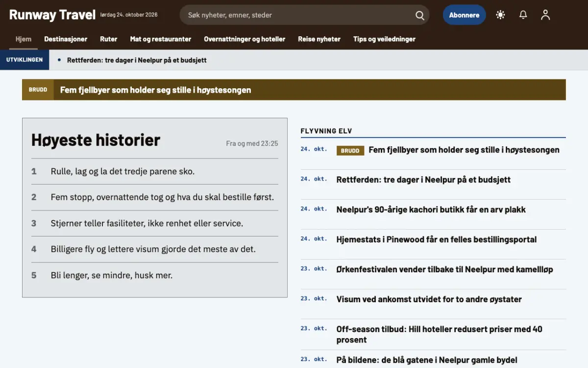Select the Hjem nav tab
The width and height of the screenshot is (588, 368).
point(23,39)
